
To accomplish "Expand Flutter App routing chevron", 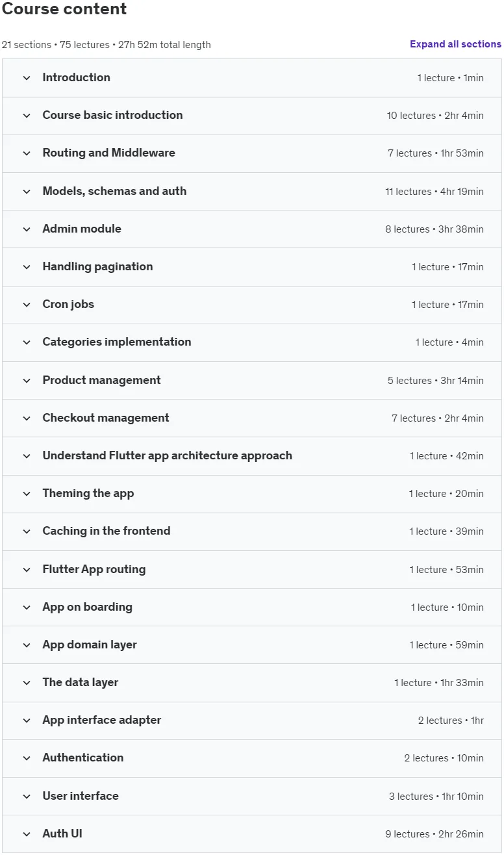I will [27, 569].
